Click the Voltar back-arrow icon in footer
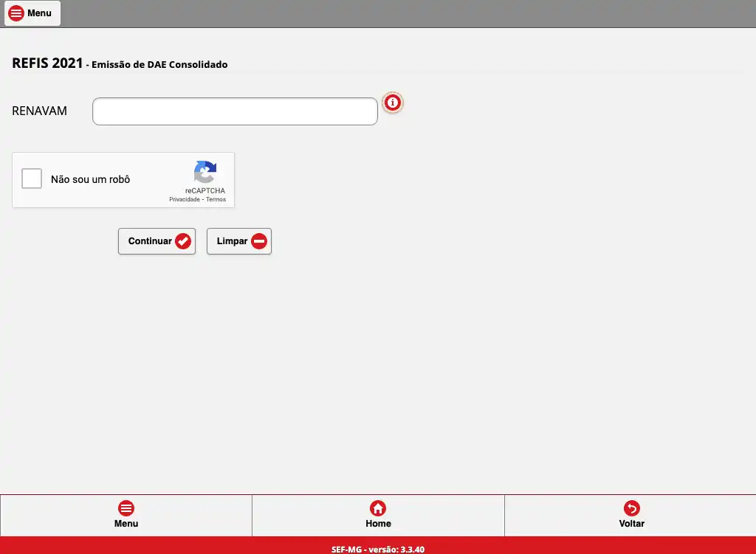The height and width of the screenshot is (554, 756). point(631,508)
